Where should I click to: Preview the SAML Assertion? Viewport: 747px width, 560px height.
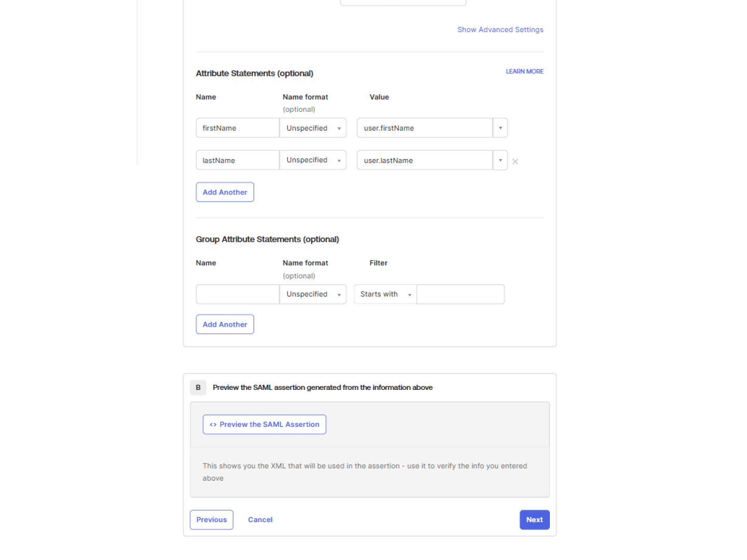tap(264, 425)
